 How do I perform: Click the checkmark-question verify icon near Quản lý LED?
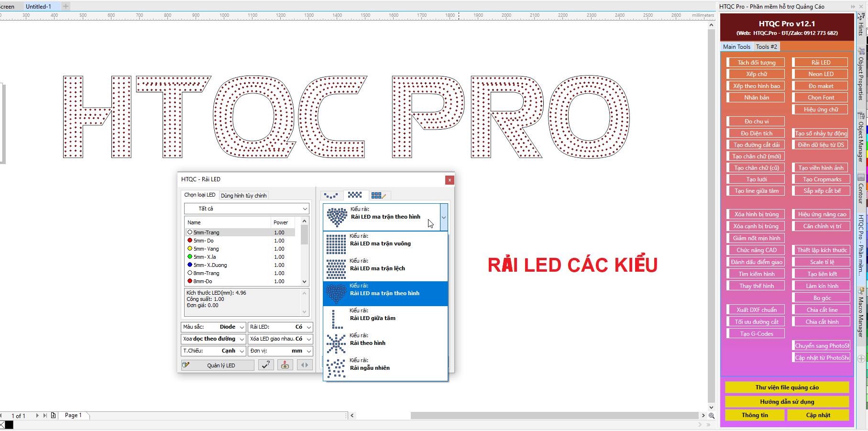(266, 365)
